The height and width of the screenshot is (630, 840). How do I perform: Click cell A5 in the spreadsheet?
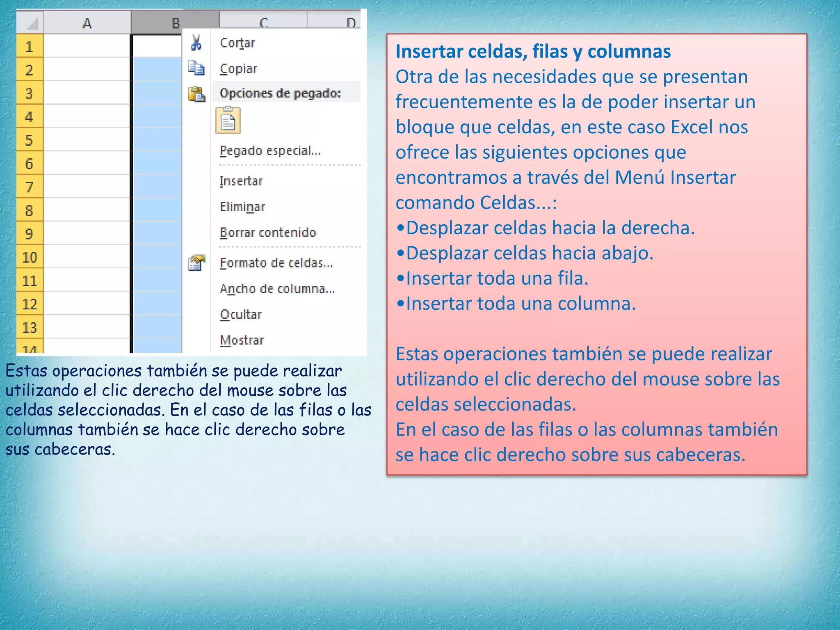87,139
